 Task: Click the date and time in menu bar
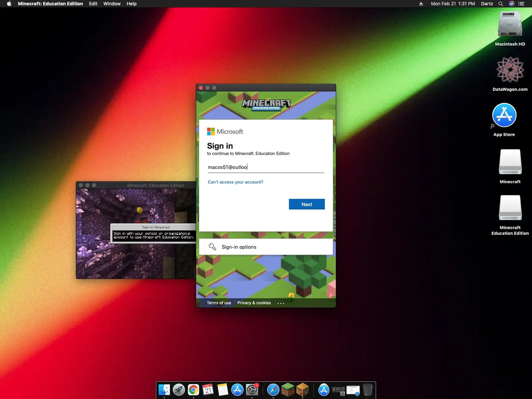453,4
